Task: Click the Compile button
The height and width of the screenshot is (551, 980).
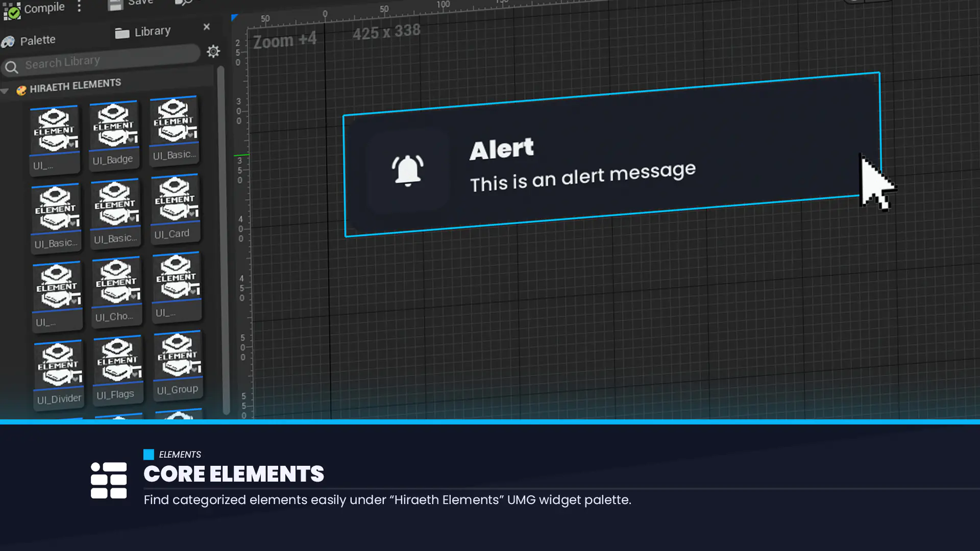Action: (34, 9)
